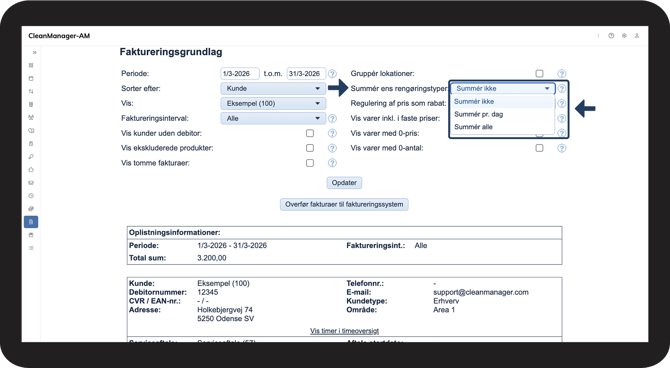The width and height of the screenshot is (670, 368).
Task: Choose the Summér alle option
Action: point(502,127)
